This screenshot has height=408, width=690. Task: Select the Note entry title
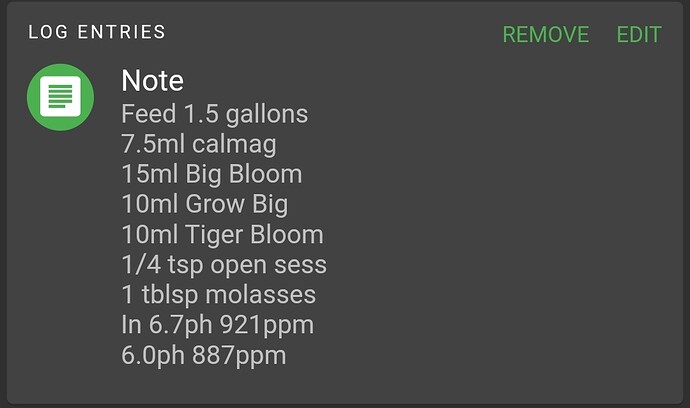(152, 81)
